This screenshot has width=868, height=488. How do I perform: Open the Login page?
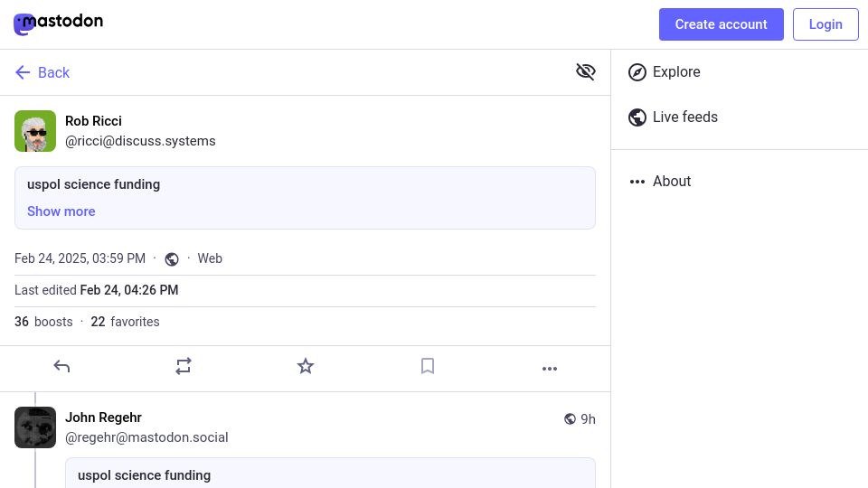coord(826,24)
